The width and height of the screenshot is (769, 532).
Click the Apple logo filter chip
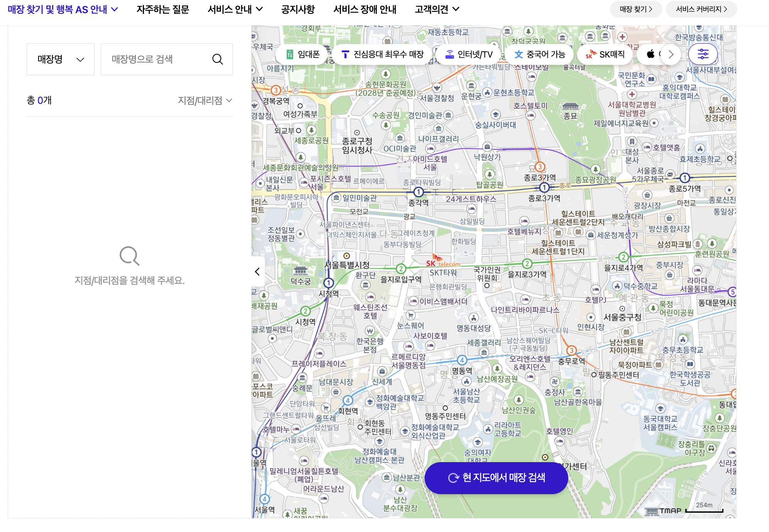point(651,54)
